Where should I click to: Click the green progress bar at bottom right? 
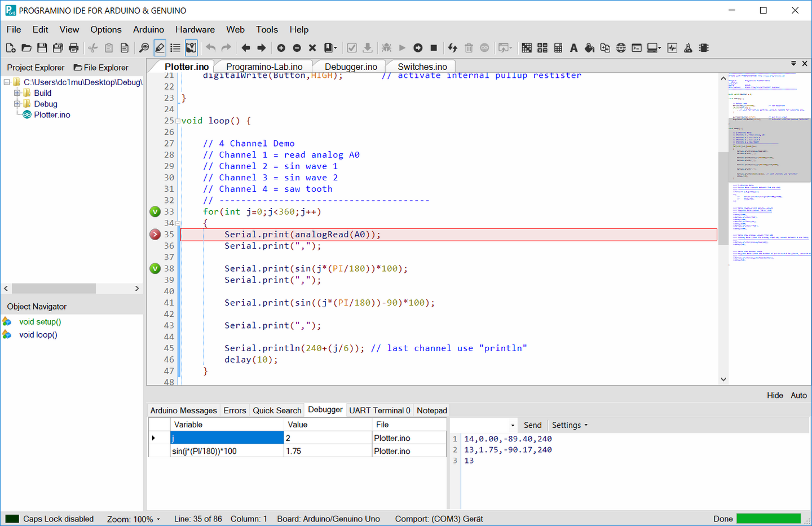click(x=769, y=518)
